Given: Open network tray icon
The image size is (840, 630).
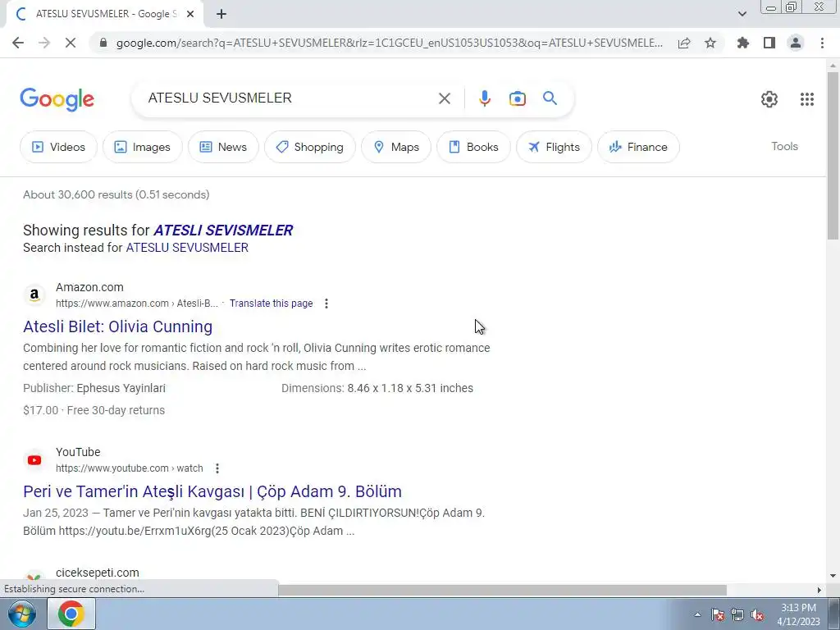Looking at the screenshot, I should click(x=737, y=614).
